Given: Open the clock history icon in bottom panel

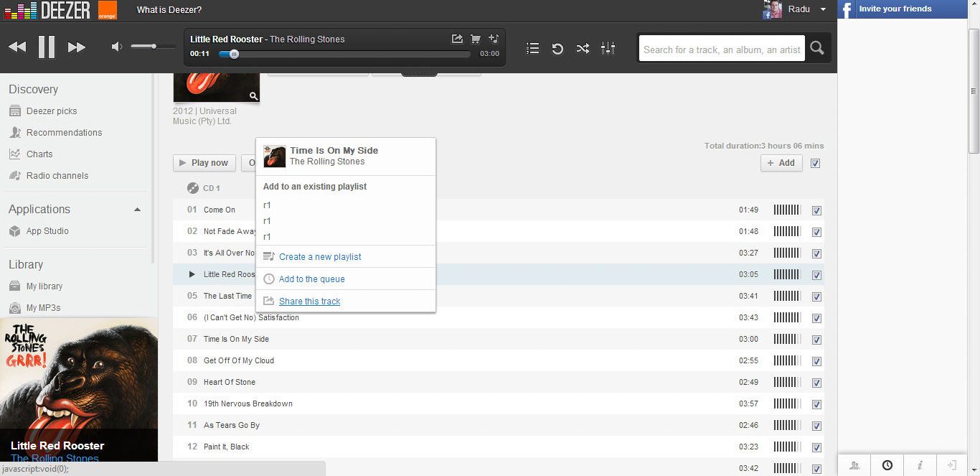Looking at the screenshot, I should point(887,465).
